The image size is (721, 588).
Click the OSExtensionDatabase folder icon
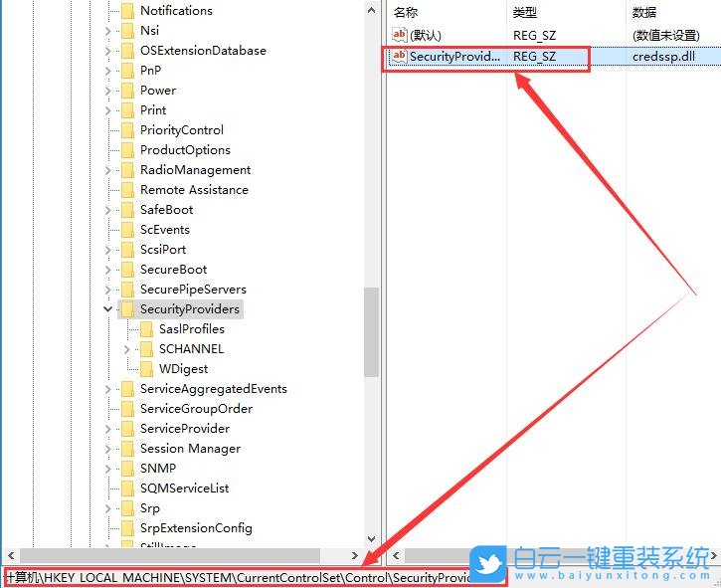(127, 51)
